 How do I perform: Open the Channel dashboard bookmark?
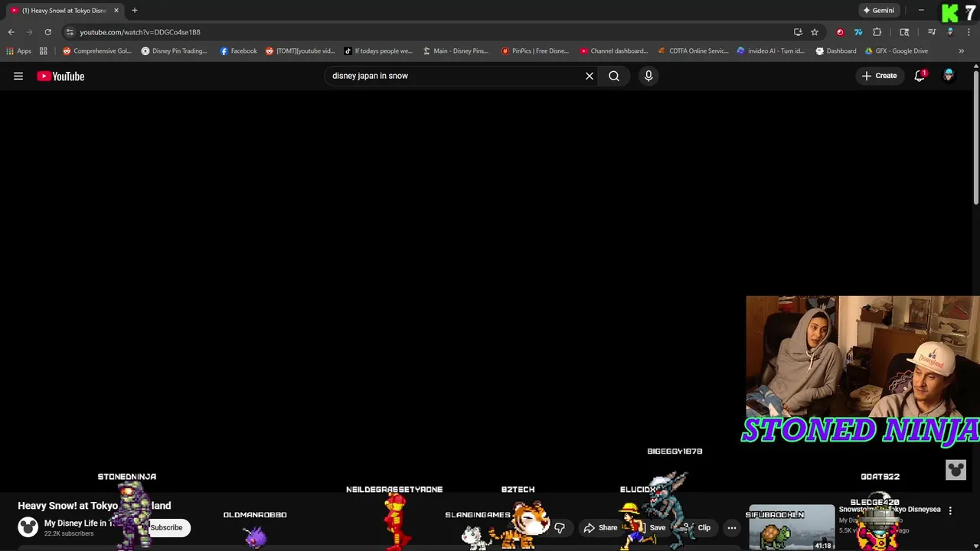click(614, 51)
